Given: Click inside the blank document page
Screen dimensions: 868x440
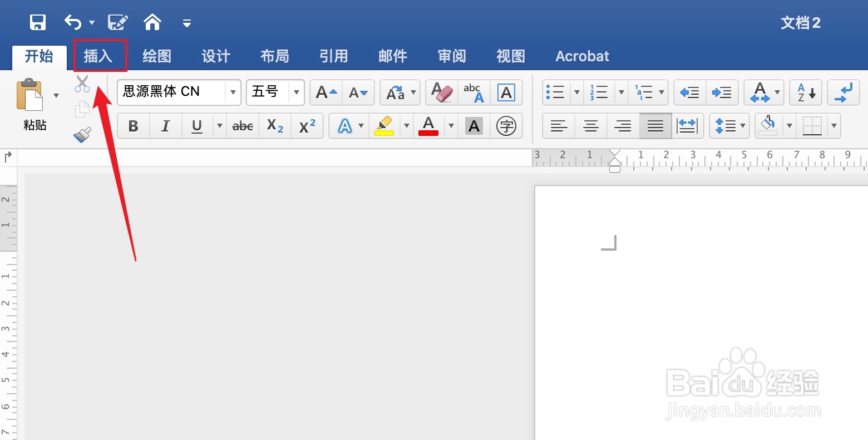Looking at the screenshot, I should (x=701, y=312).
